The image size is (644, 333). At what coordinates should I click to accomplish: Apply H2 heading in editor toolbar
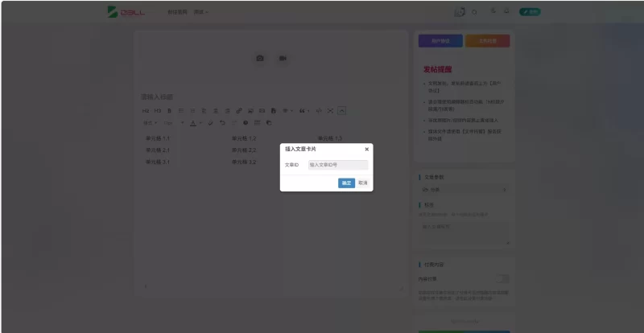coord(146,111)
